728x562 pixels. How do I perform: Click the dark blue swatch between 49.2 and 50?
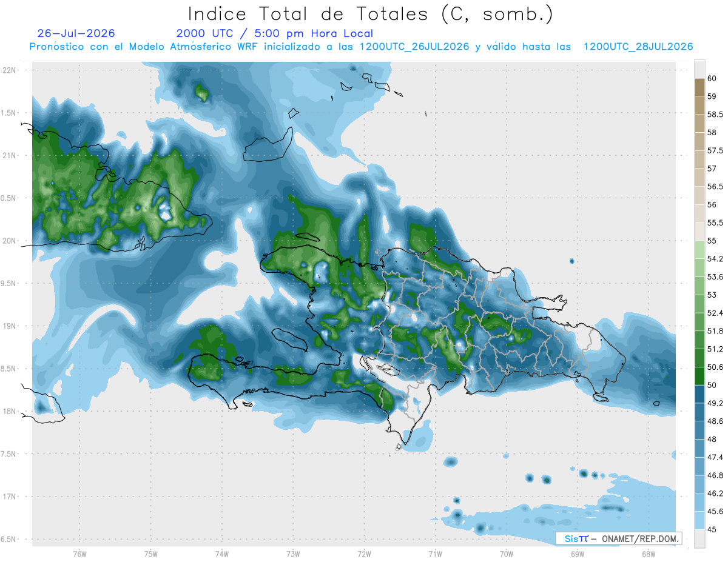click(699, 394)
